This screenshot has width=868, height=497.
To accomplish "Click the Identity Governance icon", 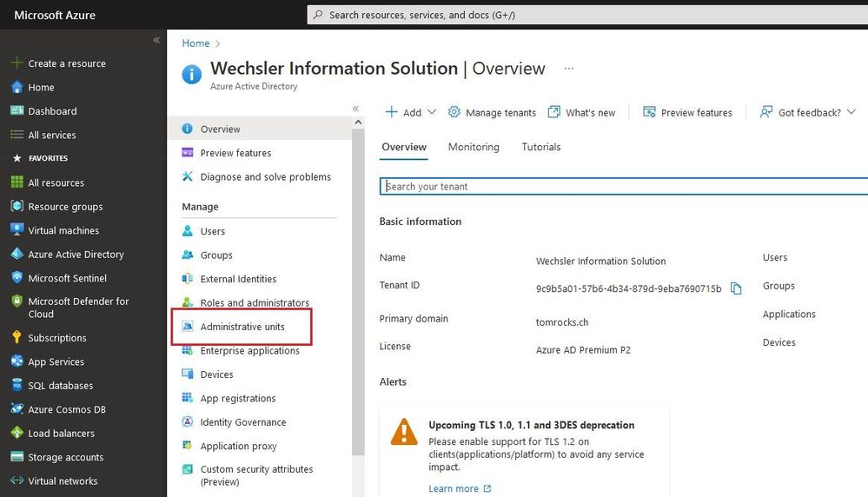I will pos(188,421).
